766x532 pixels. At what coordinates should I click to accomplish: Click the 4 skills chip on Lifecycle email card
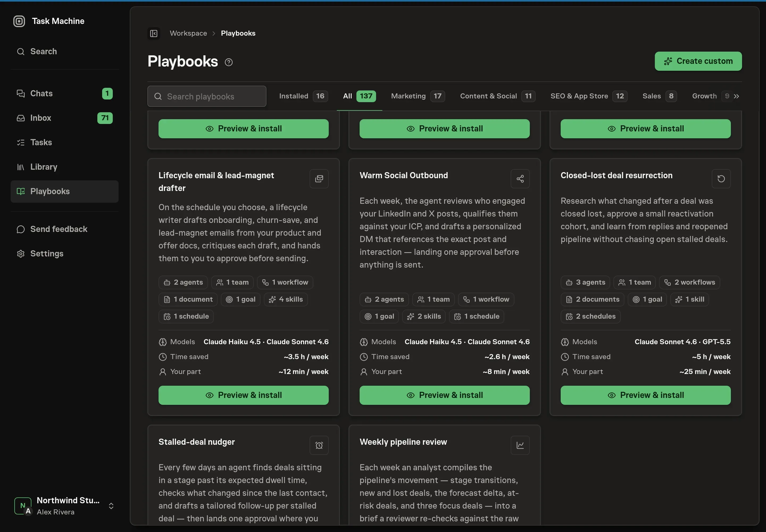click(x=286, y=300)
